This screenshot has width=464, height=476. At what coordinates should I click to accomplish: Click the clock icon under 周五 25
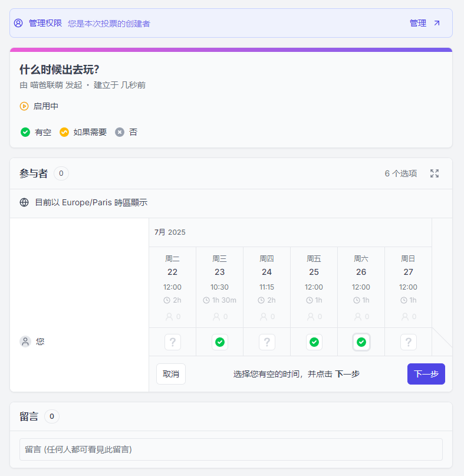tap(309, 300)
